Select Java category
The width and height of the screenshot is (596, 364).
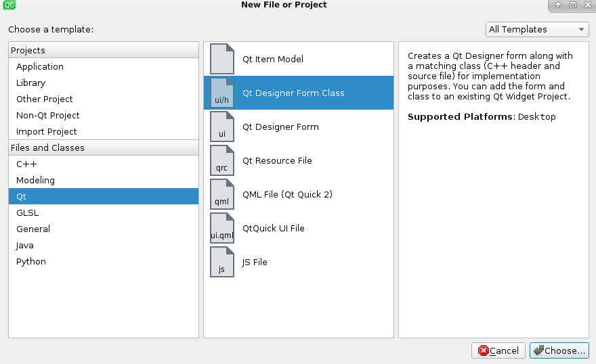104,245
